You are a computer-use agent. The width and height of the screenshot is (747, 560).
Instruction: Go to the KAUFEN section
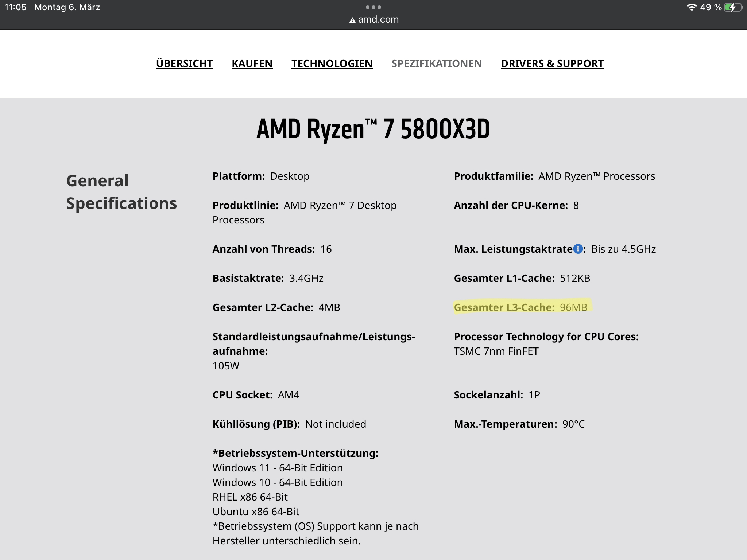pyautogui.click(x=252, y=63)
